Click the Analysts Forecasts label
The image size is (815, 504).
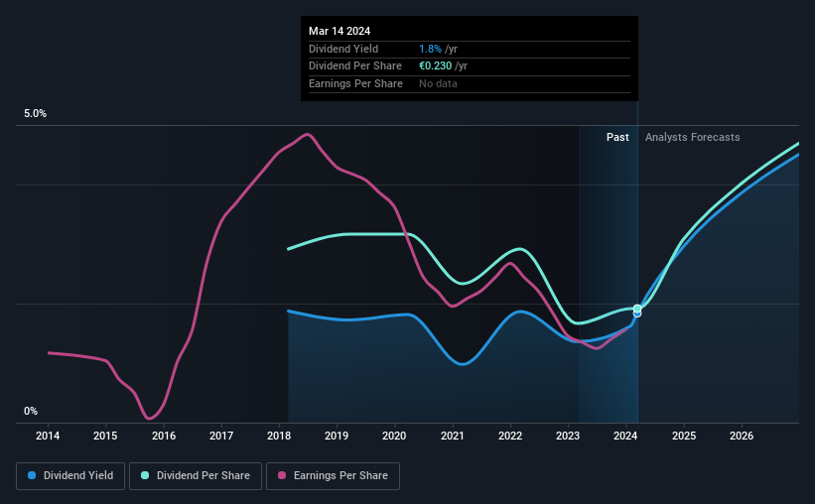pyautogui.click(x=692, y=137)
